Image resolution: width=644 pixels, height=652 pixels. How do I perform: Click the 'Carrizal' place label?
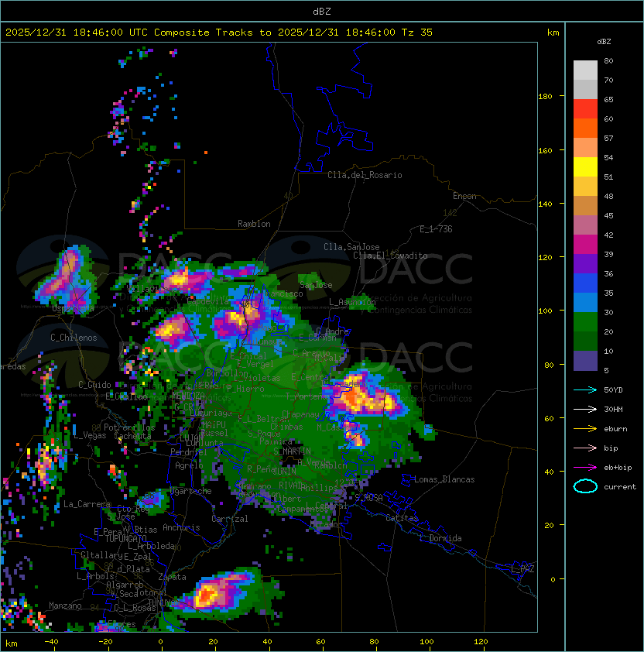click(x=230, y=519)
